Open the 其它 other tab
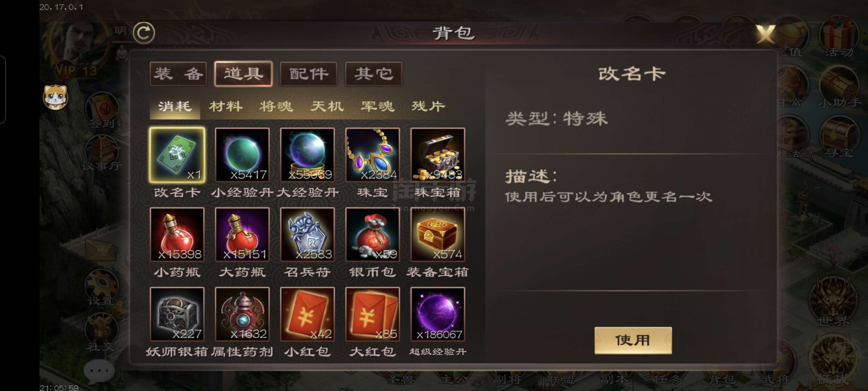 374,74
